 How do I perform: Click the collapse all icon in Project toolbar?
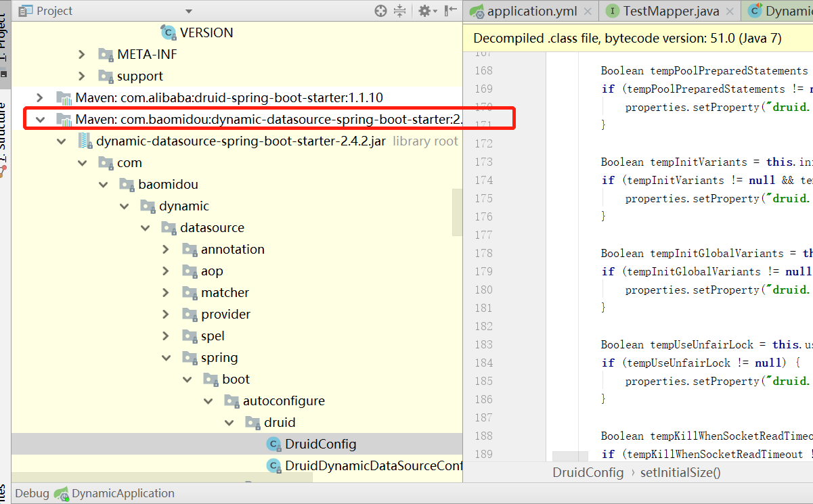[400, 11]
